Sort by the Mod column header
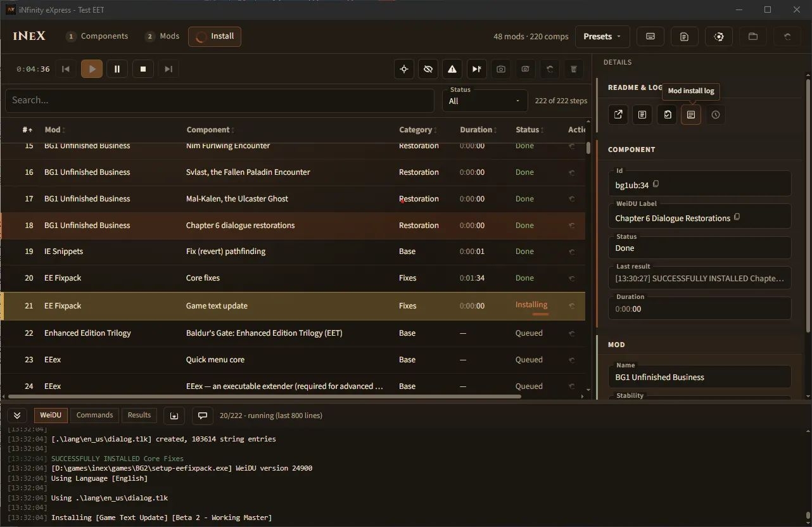This screenshot has height=527, width=812. coord(55,130)
